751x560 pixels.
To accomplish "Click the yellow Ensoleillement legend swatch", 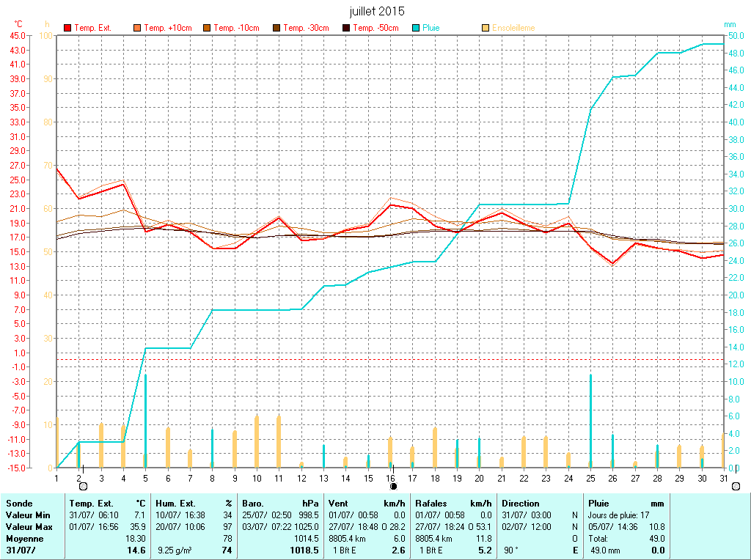I will (486, 28).
